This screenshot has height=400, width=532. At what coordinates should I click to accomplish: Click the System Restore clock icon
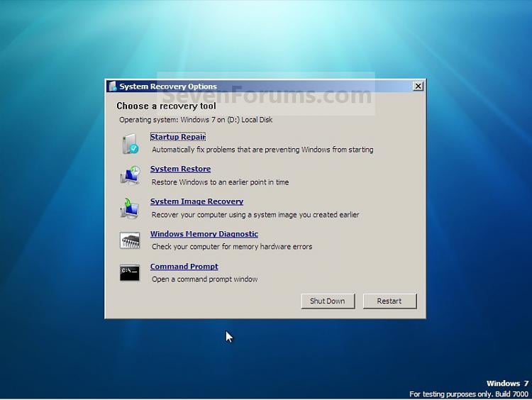pyautogui.click(x=131, y=175)
